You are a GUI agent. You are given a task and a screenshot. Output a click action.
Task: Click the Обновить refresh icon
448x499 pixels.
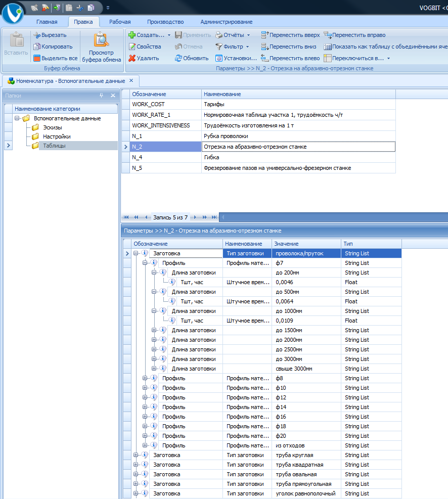pyautogui.click(x=178, y=58)
